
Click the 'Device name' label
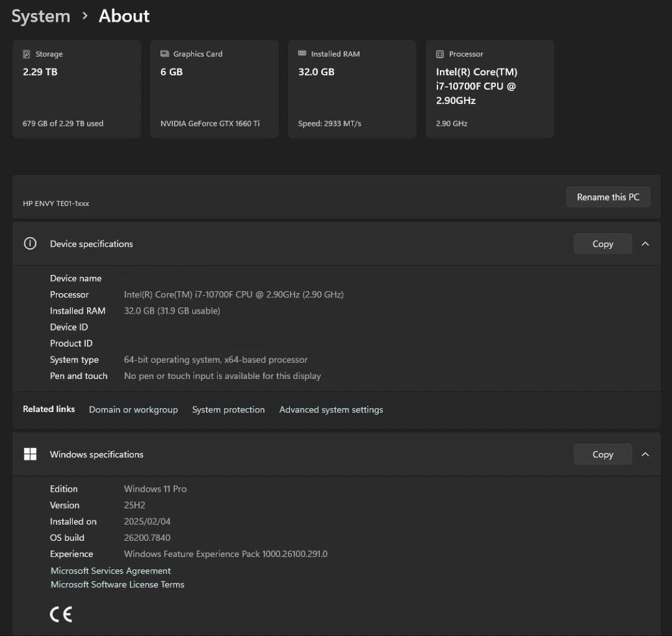76,278
